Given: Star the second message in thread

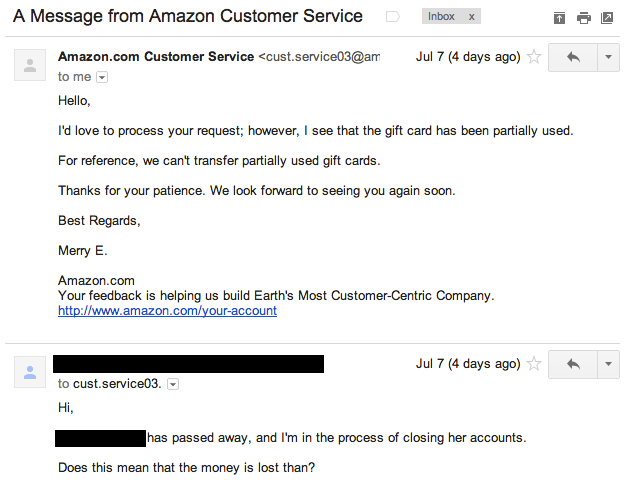Looking at the screenshot, I should (534, 364).
